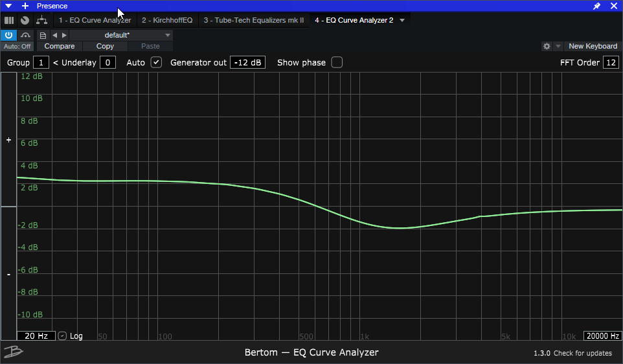Open the gear settings icon
This screenshot has width=623, height=364.
547,47
